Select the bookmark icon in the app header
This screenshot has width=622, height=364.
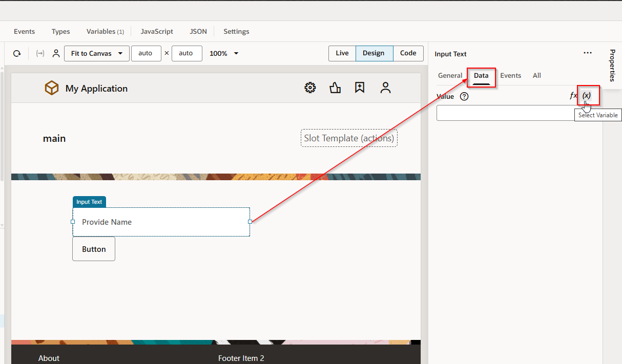pos(359,88)
